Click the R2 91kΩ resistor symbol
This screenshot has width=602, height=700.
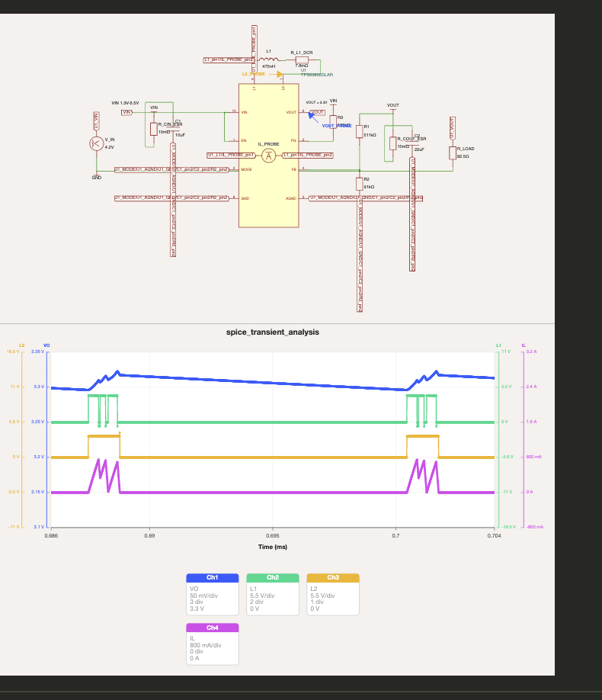pos(359,184)
